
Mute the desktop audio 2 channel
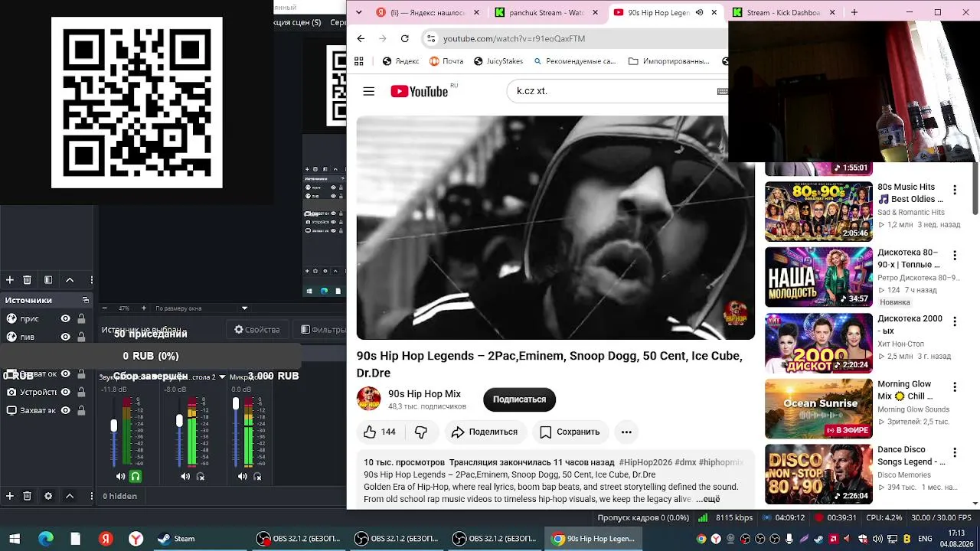point(185,476)
